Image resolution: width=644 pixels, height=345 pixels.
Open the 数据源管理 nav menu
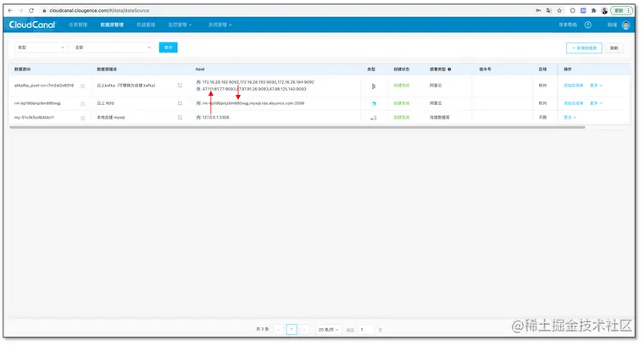(x=112, y=25)
